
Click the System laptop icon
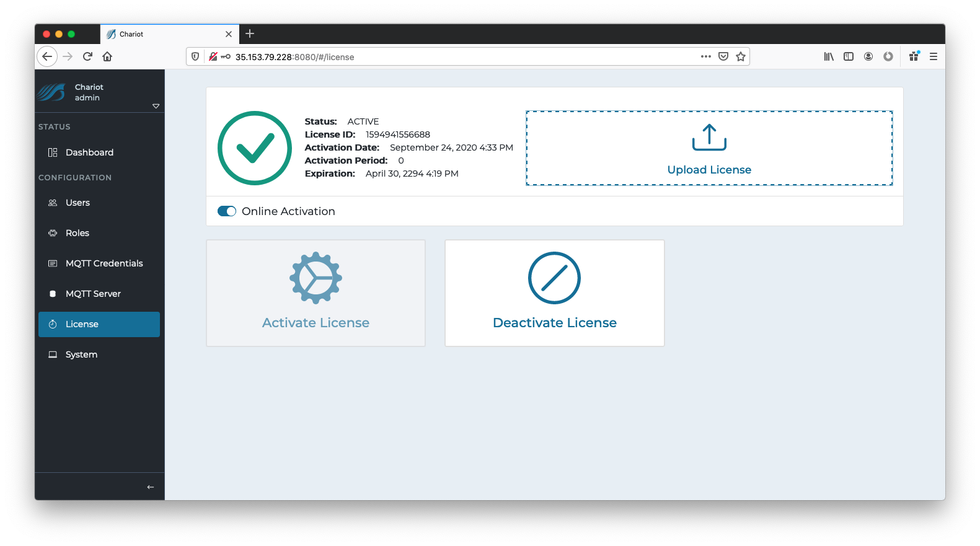[x=53, y=354]
